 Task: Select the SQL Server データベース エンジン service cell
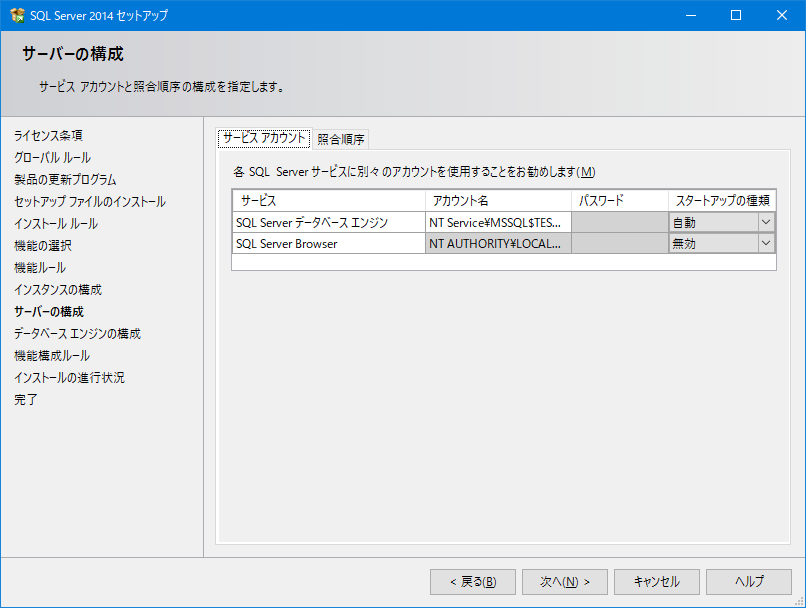tap(328, 223)
